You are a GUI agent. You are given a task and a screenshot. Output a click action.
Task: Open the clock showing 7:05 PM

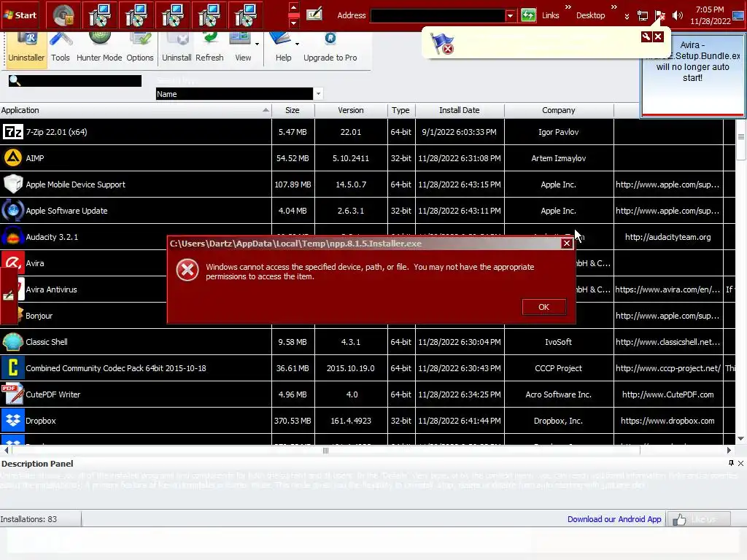[710, 15]
